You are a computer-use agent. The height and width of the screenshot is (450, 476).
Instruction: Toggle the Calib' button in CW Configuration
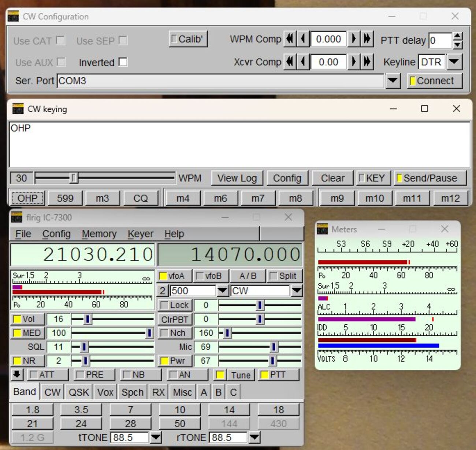(x=188, y=39)
